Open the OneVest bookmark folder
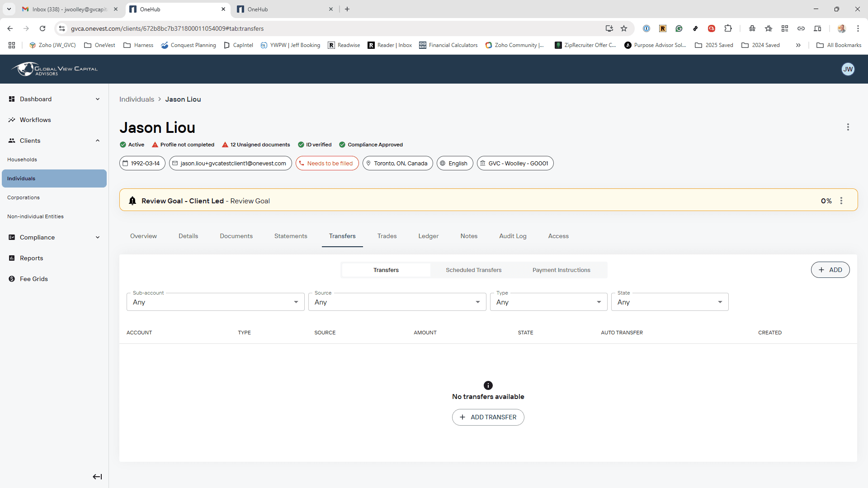This screenshot has width=868, height=488. pos(100,45)
